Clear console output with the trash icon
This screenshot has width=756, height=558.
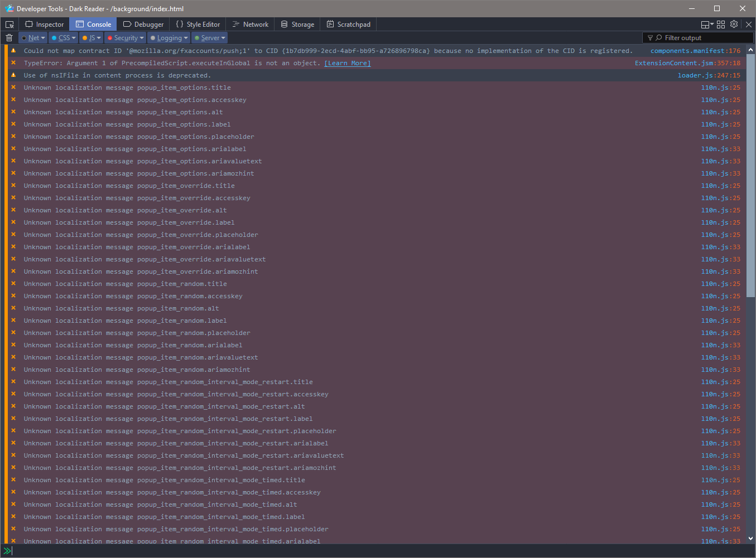(x=9, y=38)
